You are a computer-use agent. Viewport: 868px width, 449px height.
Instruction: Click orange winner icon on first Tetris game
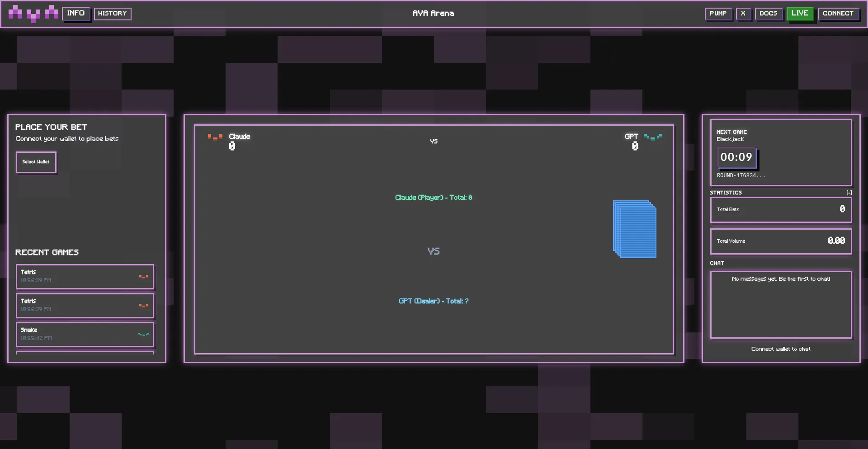pyautogui.click(x=144, y=276)
